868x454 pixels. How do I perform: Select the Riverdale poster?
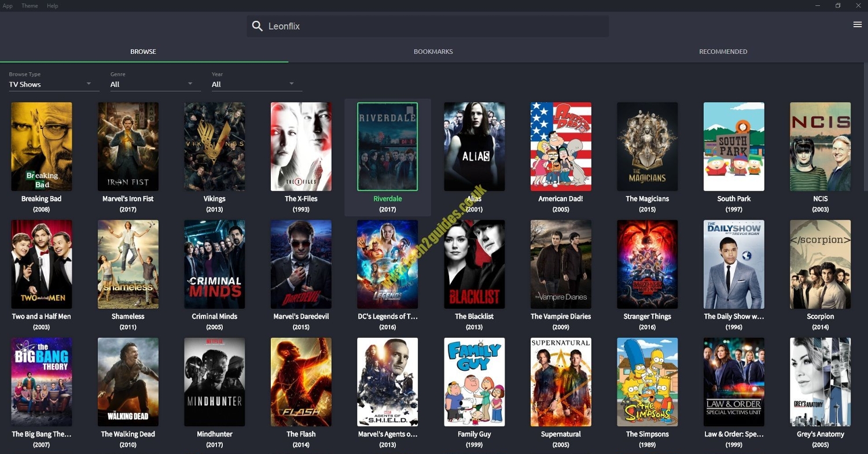(x=388, y=147)
